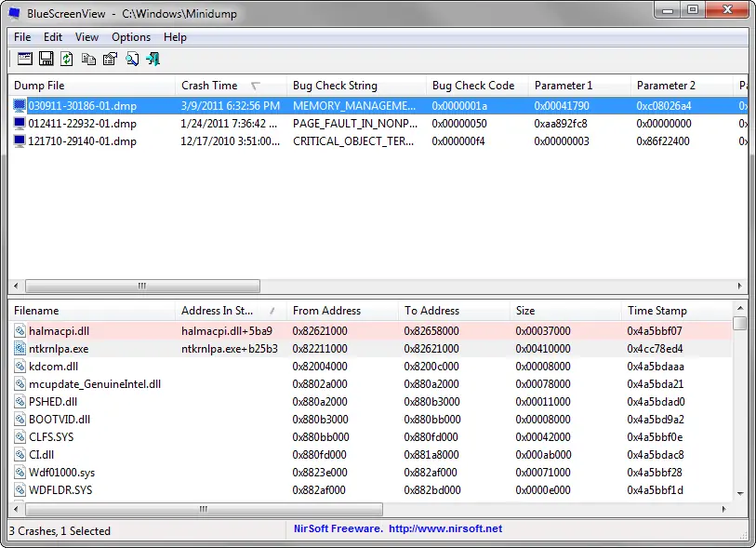
Task: Click the lower pane vertical scrollbar down arrow
Action: pos(740,493)
